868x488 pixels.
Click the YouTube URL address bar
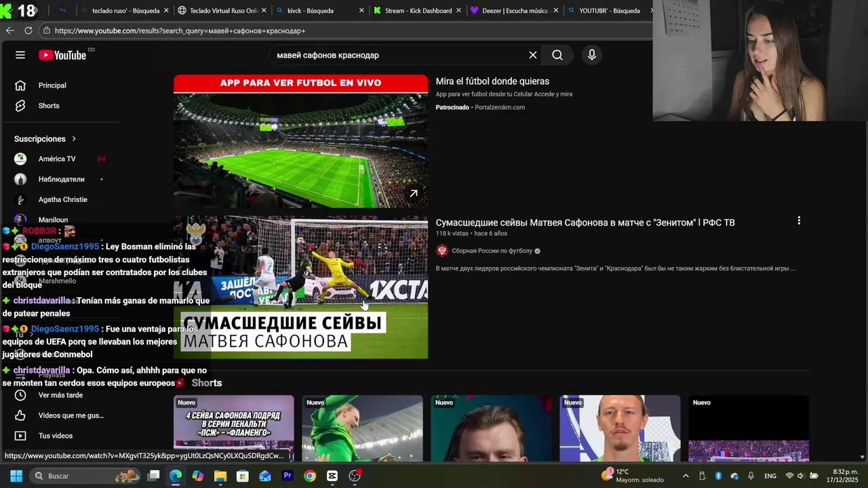346,30
